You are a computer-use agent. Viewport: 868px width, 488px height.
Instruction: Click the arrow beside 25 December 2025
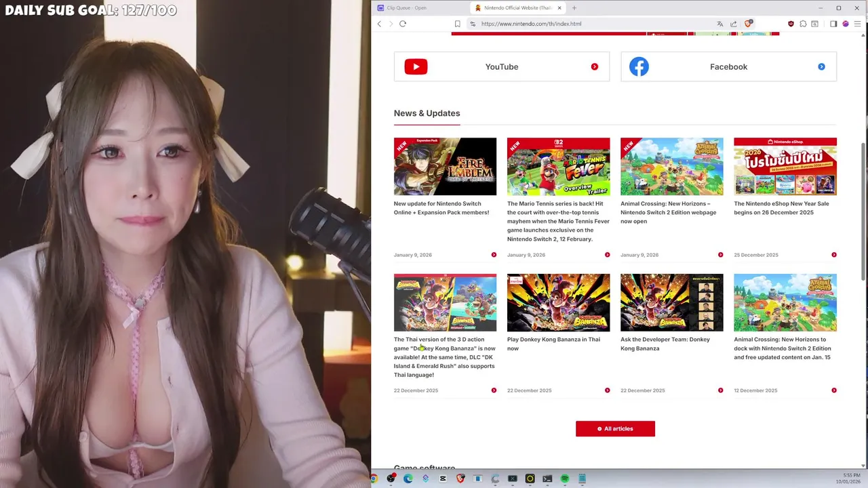tap(833, 255)
